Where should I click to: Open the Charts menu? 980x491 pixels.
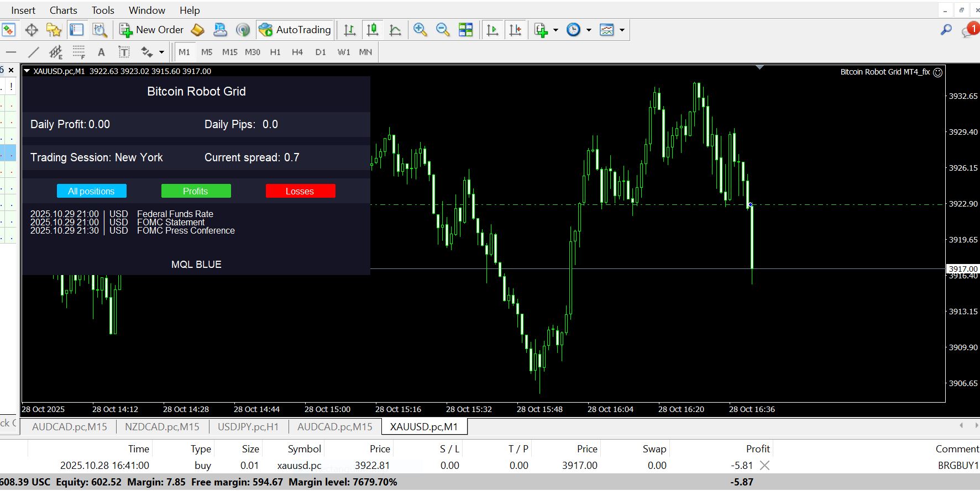point(63,10)
